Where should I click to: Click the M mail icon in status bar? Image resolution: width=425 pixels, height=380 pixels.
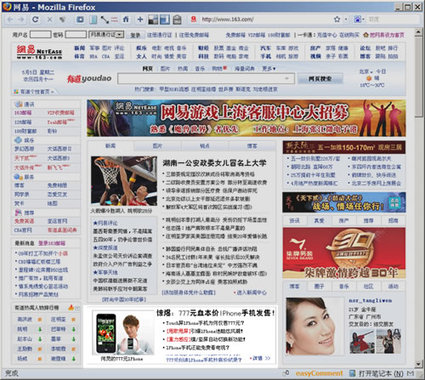pyautogui.click(x=411, y=373)
